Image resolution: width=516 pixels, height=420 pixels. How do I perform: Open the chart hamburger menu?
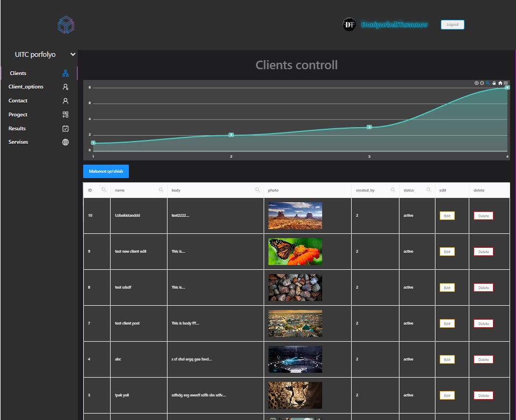click(506, 83)
